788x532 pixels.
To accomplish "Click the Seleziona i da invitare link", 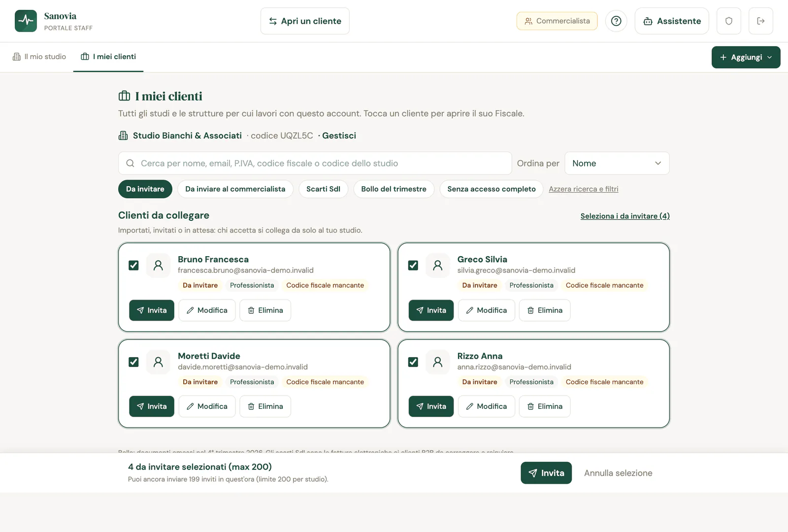I will point(625,216).
